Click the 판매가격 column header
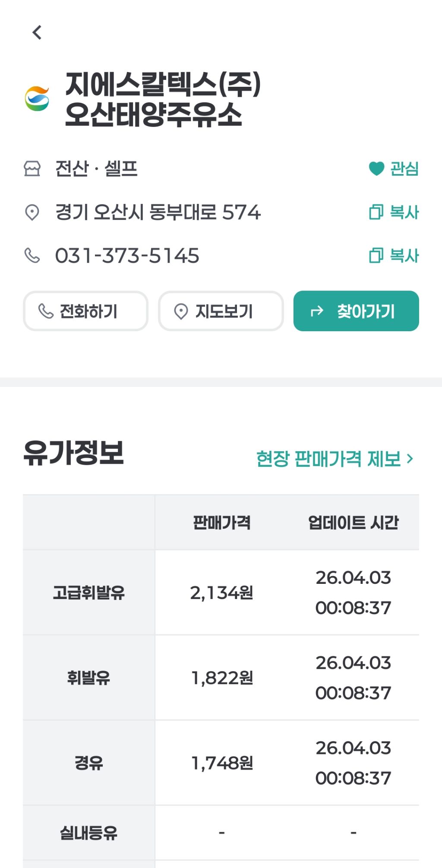This screenshot has height=868, width=442. (221, 523)
